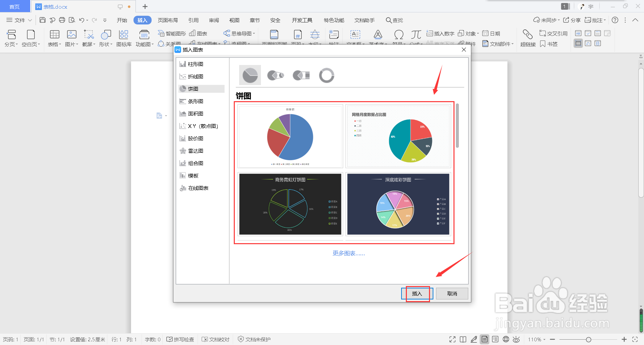Viewport: 644px width, 345px height.
Task: Switch to the 页面布局 ribbon tab
Action: [168, 20]
